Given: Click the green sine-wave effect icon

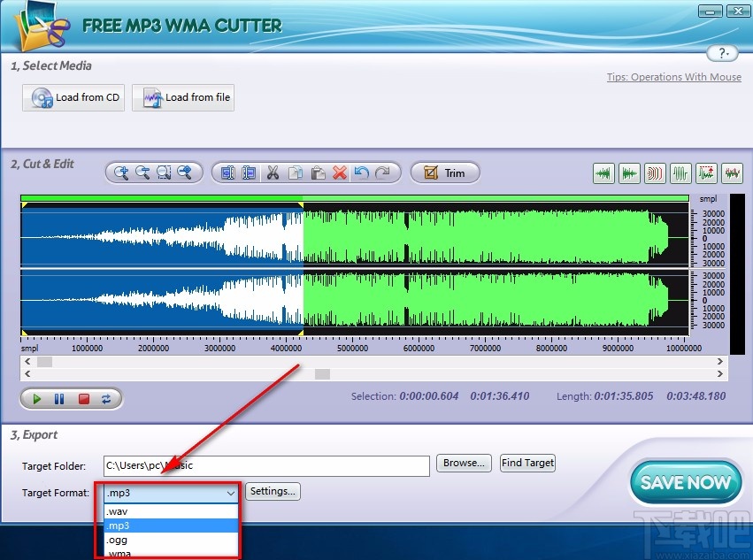Looking at the screenshot, I should [680, 173].
